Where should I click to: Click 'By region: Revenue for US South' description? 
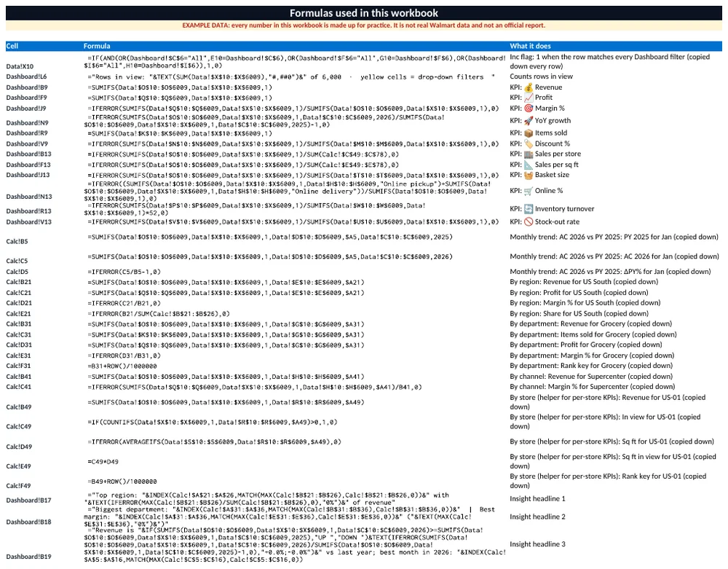coord(584,282)
